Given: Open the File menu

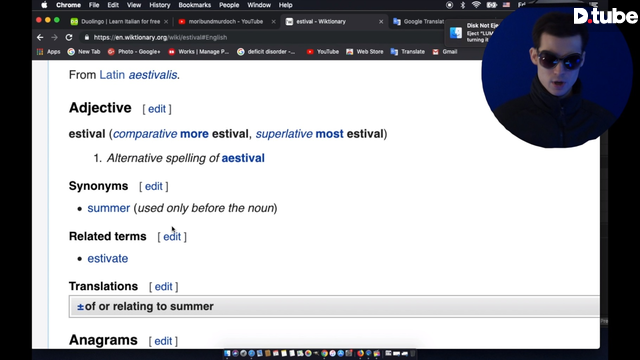Looking at the screenshot, I should (94, 5).
